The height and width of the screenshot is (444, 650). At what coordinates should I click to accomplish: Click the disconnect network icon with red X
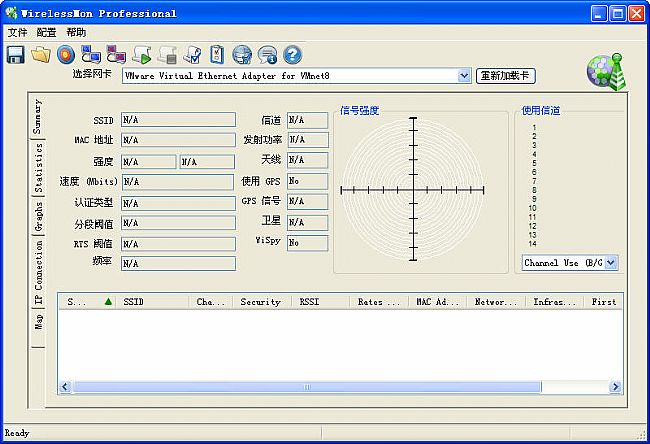pyautogui.click(x=116, y=54)
